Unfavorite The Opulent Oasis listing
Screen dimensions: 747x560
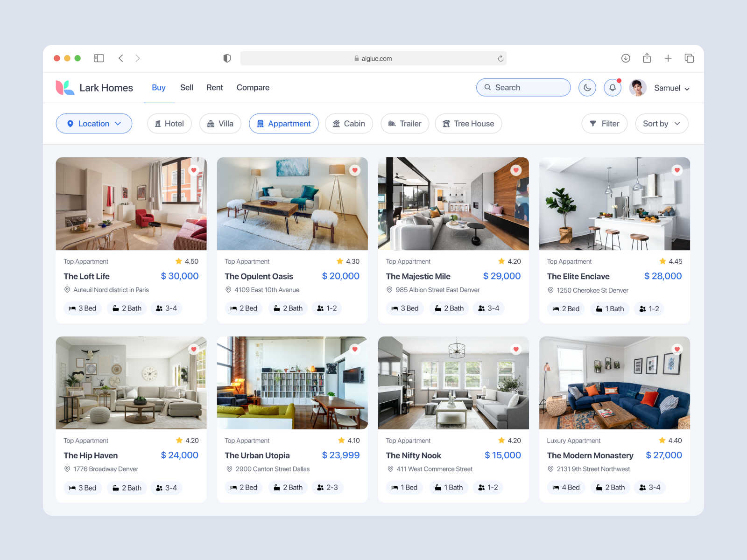coord(355,170)
